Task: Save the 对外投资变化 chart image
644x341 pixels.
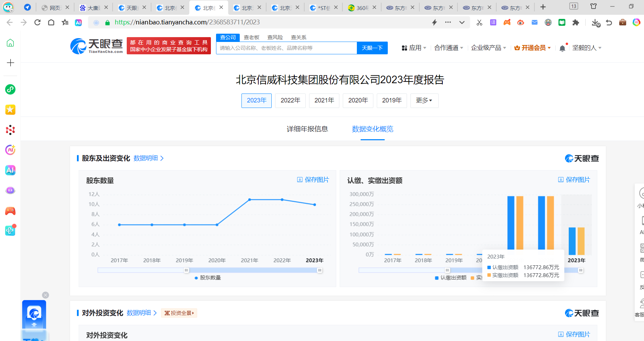Action: tap(574, 334)
